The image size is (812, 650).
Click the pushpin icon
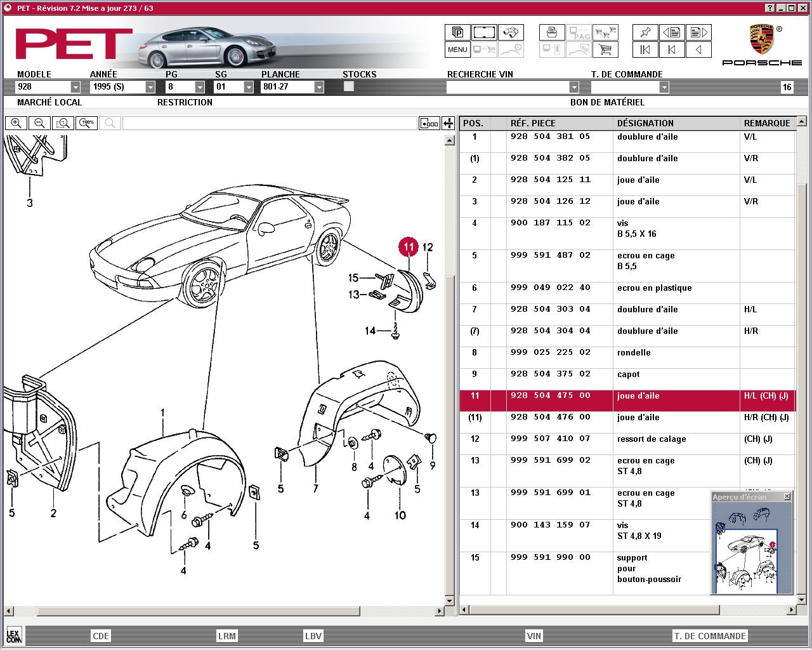point(645,32)
